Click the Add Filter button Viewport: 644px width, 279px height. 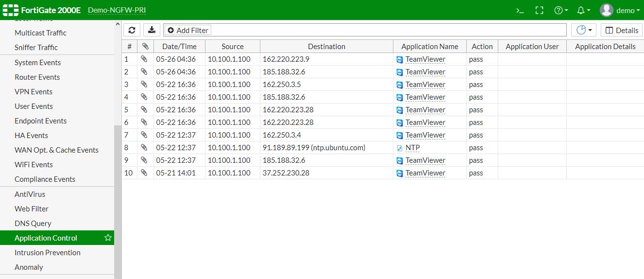187,30
